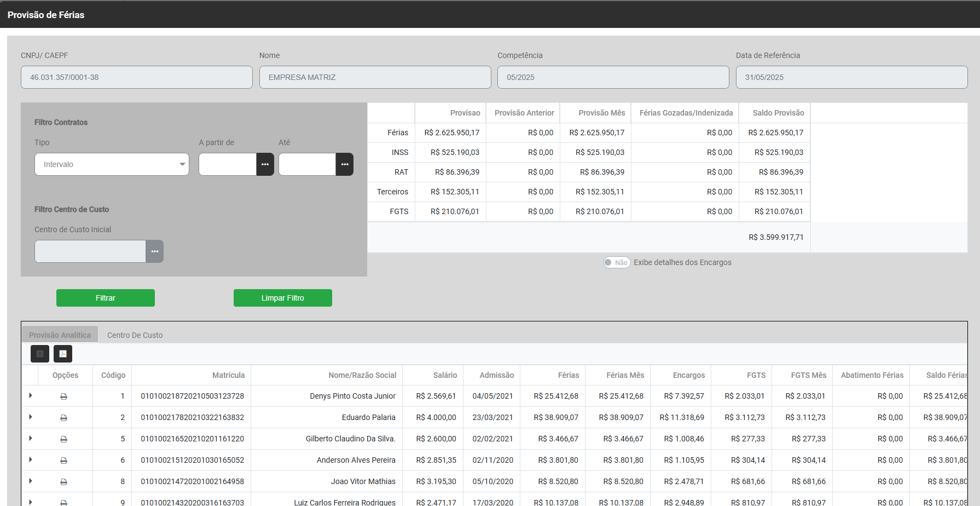The width and height of the screenshot is (980, 506).
Task: Click the green Filtrar button
Action: tap(105, 298)
